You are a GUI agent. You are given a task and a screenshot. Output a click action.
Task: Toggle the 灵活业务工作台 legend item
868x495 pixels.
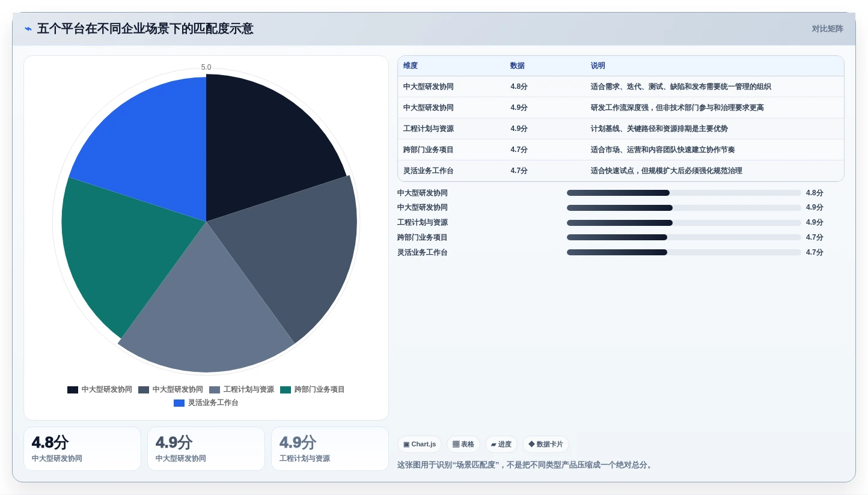[x=206, y=402]
